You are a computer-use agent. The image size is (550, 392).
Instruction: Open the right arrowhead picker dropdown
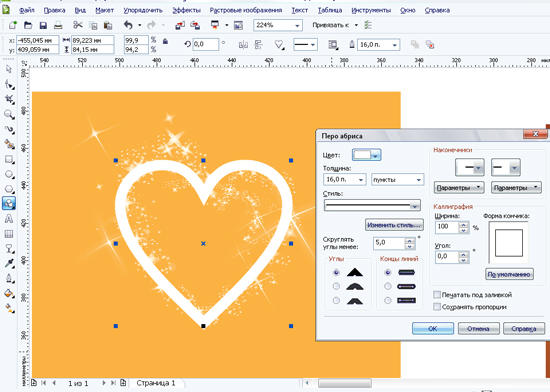click(514, 168)
